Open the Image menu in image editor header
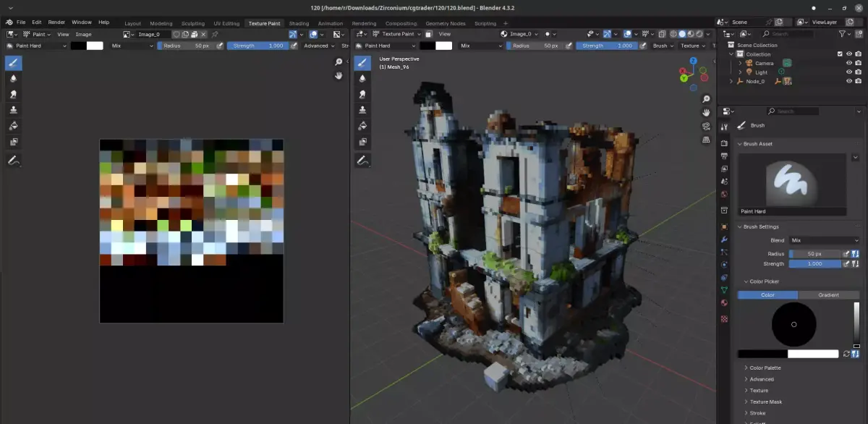 tap(83, 34)
